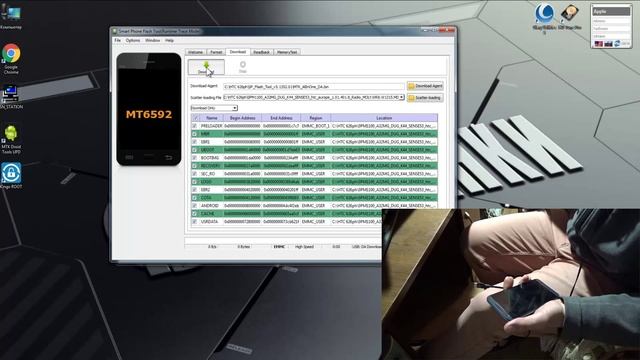Open the Computer desktop shortcut
Image resolution: width=640 pixels, height=360 pixels.
click(11, 16)
